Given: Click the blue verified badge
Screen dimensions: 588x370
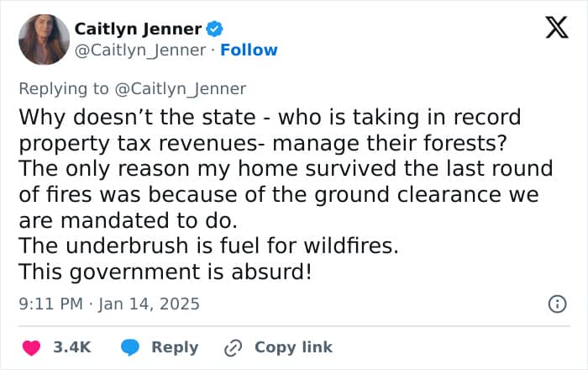Looking at the screenshot, I should (x=215, y=29).
